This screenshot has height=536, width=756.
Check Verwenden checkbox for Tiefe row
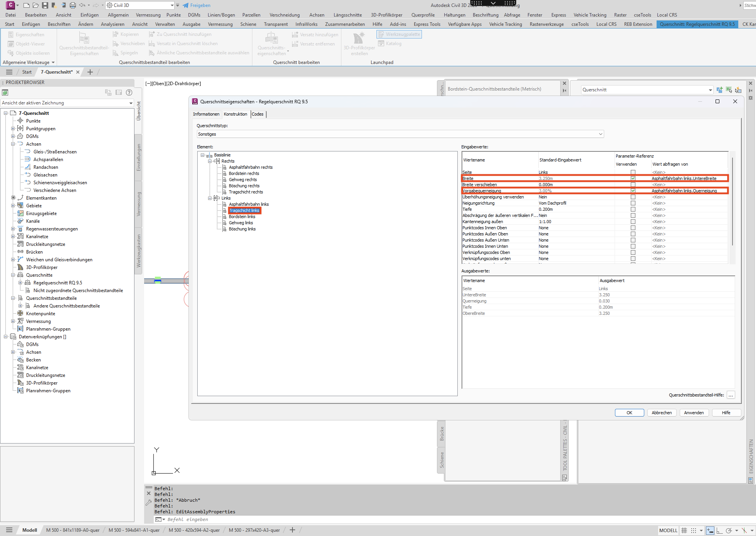[633, 209]
